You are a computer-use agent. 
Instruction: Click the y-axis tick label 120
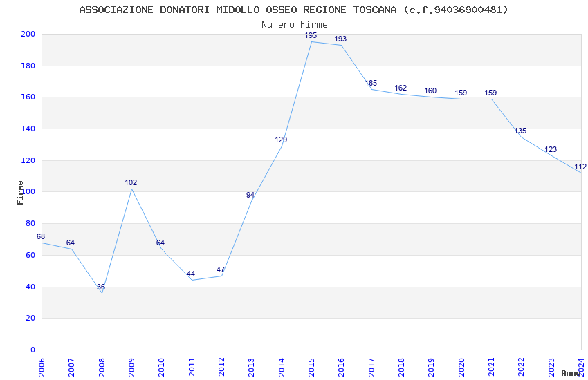pos(28,160)
